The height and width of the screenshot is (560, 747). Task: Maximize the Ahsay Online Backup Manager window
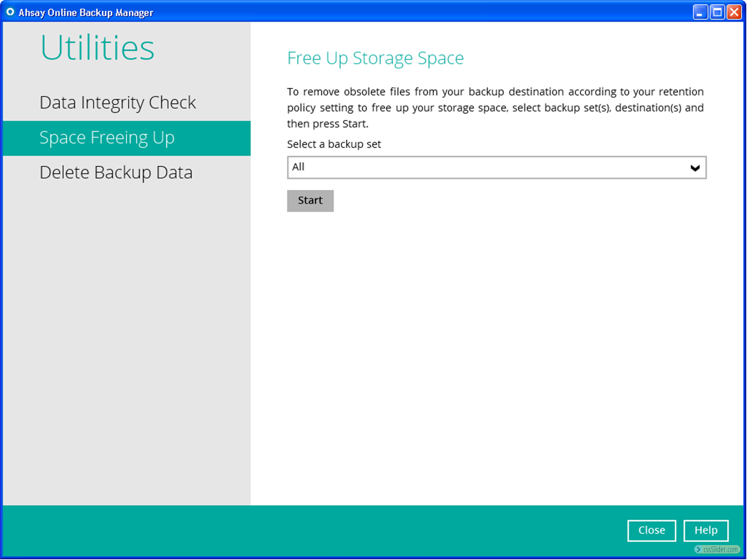pyautogui.click(x=717, y=12)
